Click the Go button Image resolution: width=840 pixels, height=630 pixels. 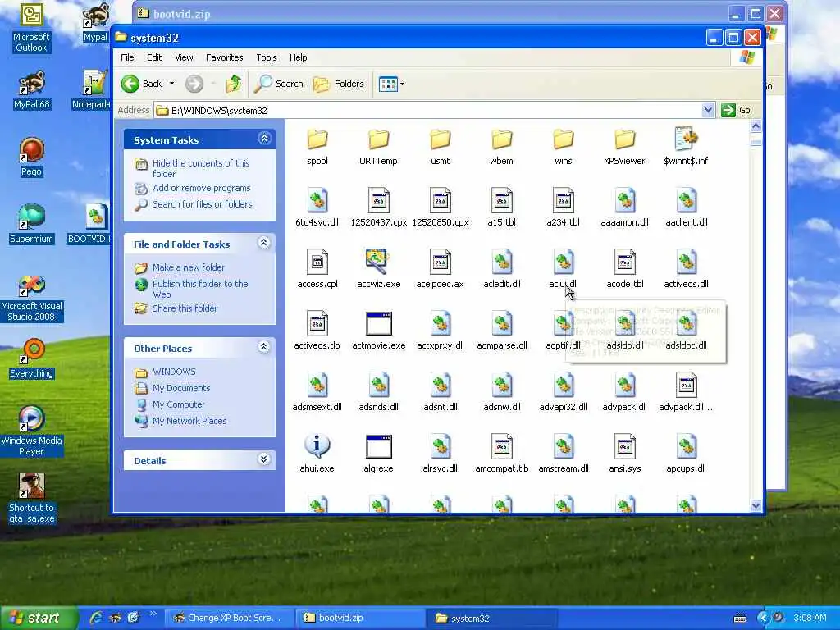736,111
